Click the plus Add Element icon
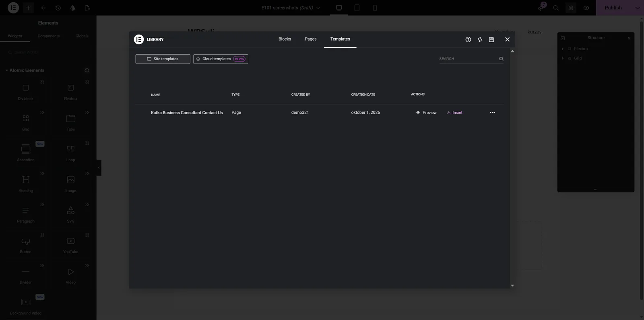The width and height of the screenshot is (644, 320). click(x=28, y=8)
